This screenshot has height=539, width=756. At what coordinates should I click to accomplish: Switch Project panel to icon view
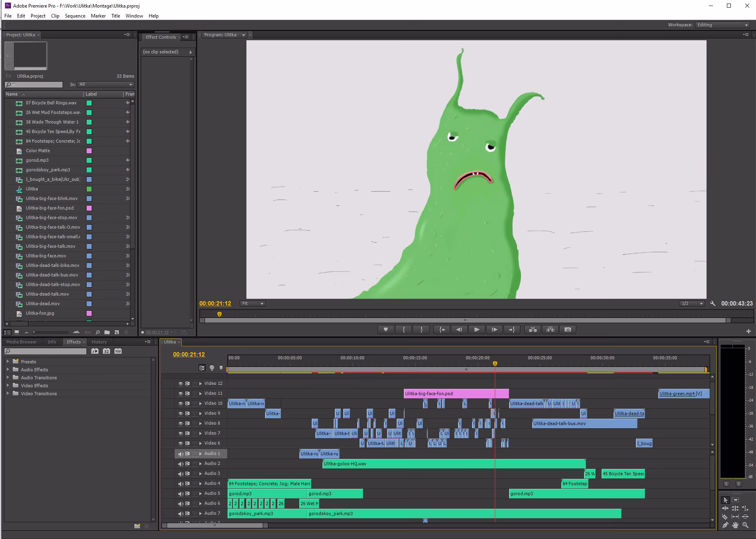coord(17,332)
